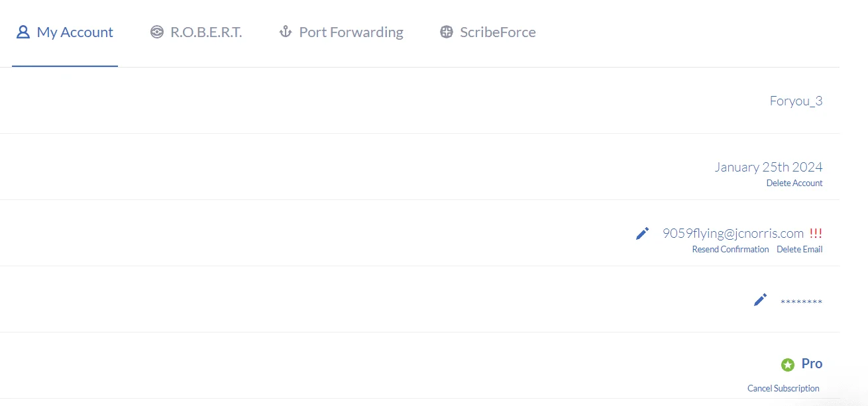The width and height of the screenshot is (868, 406).
Task: Click the Delete Email link
Action: click(800, 249)
